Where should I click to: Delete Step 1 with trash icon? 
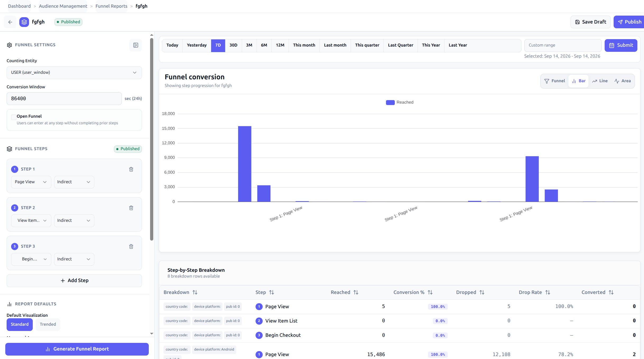131,169
